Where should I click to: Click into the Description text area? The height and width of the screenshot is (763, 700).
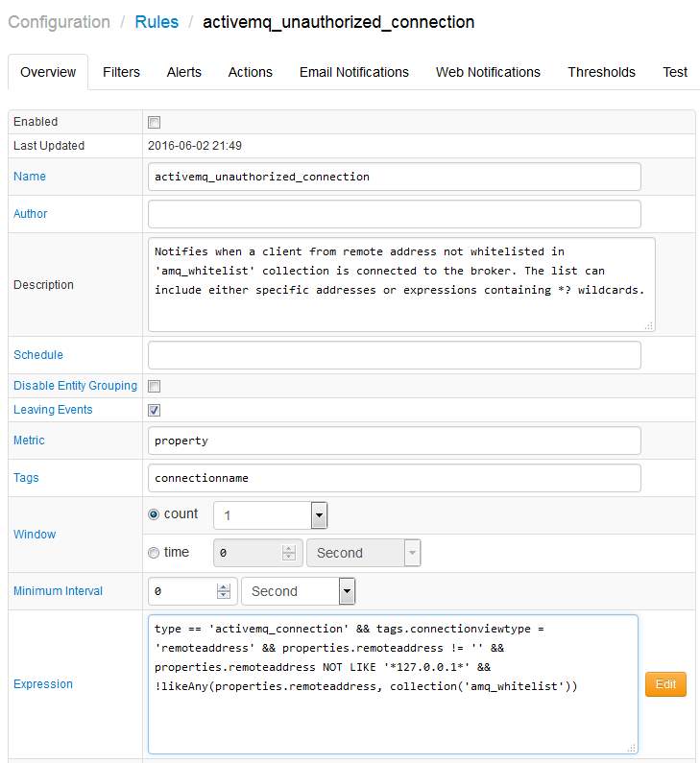(x=401, y=285)
